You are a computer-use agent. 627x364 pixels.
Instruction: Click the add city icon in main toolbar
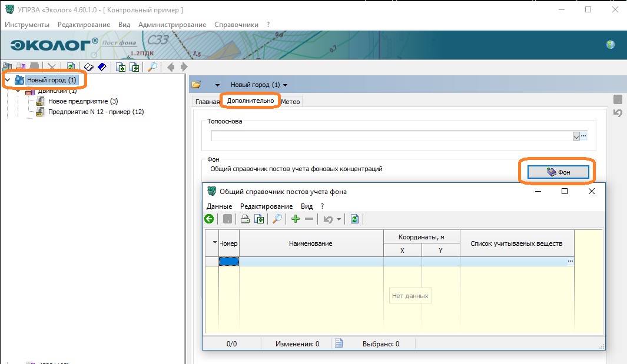point(8,67)
